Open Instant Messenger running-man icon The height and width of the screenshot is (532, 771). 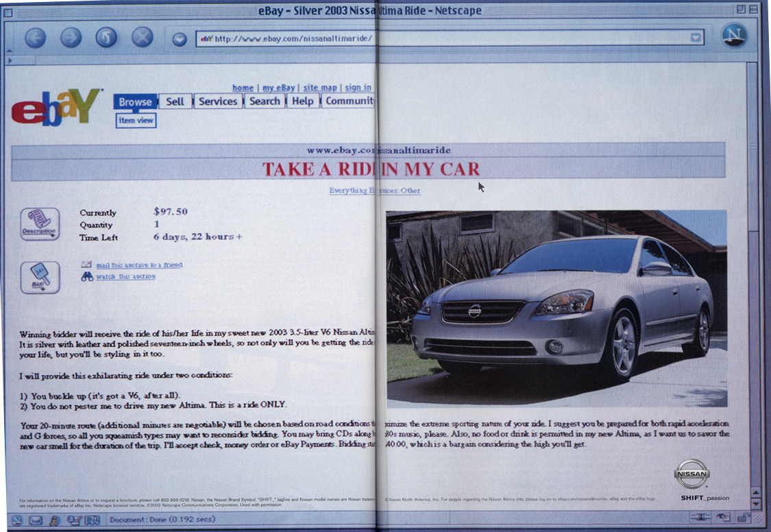[x=54, y=520]
